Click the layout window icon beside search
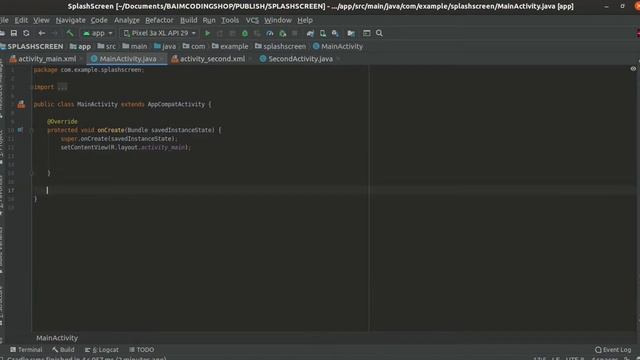This screenshot has width=640, height=360. [x=367, y=33]
